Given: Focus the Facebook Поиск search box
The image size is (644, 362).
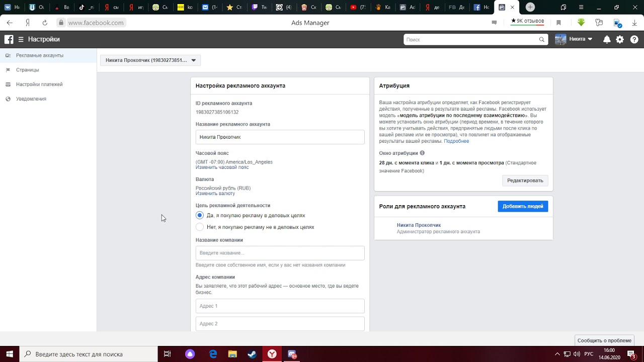Looking at the screenshot, I should pos(475,39).
